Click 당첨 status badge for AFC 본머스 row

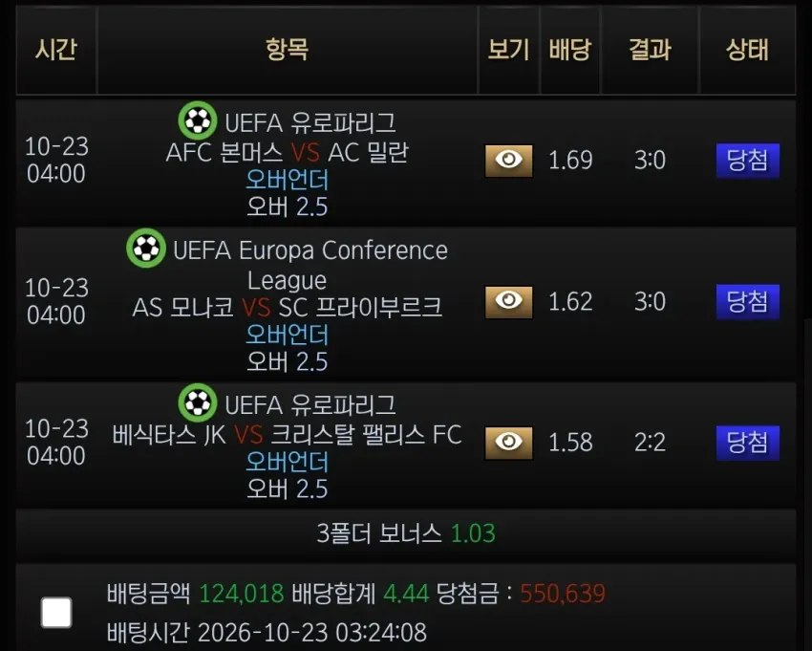click(747, 161)
